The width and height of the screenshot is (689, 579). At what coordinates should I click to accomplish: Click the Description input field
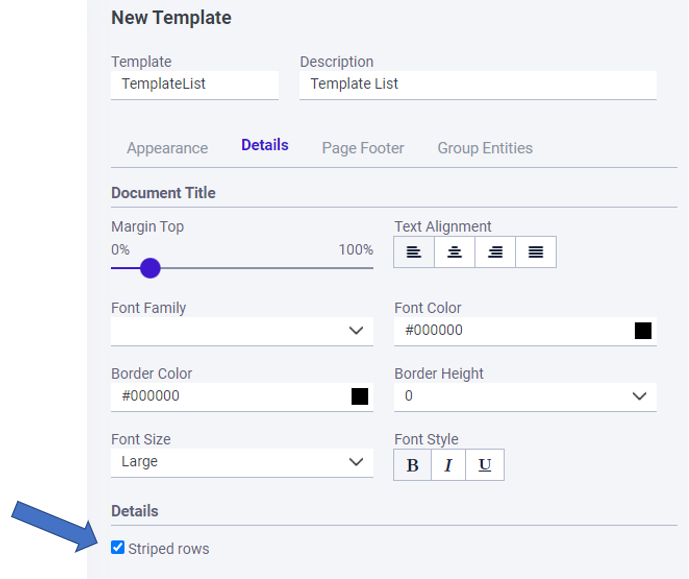478,85
